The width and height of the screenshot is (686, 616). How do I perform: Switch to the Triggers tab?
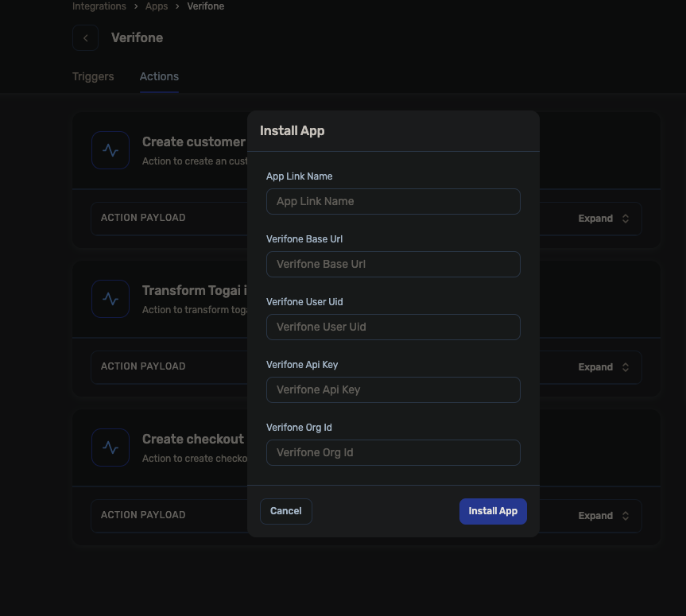(x=93, y=76)
